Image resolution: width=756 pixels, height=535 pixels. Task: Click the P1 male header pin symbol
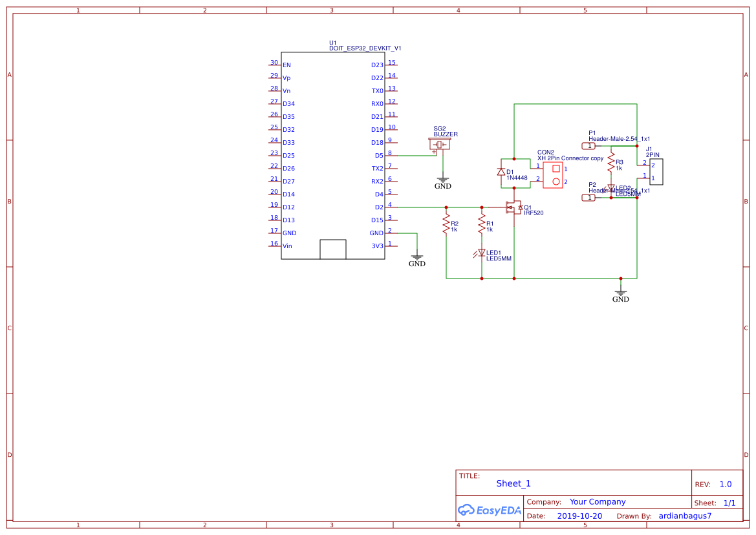(x=589, y=146)
